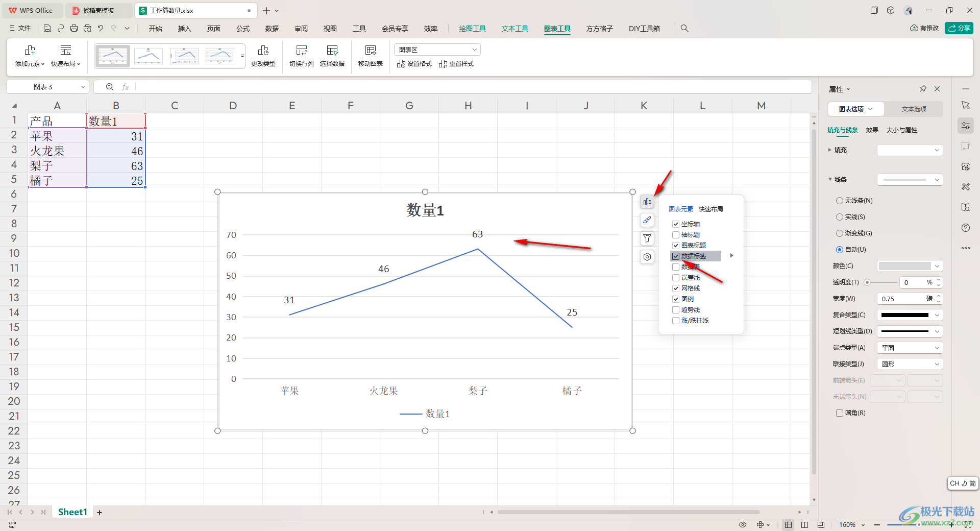Switch to normal view icon in status bar
980x531 pixels.
tap(789, 525)
